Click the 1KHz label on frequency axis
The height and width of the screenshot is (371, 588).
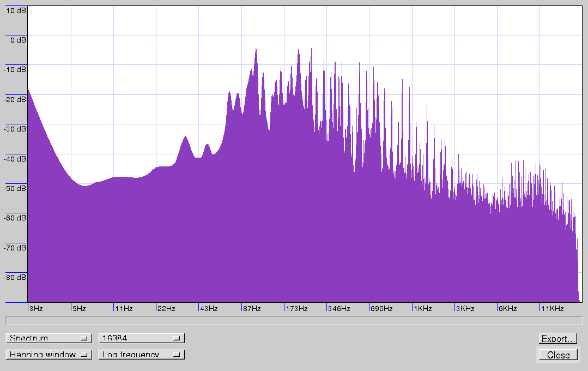(422, 308)
